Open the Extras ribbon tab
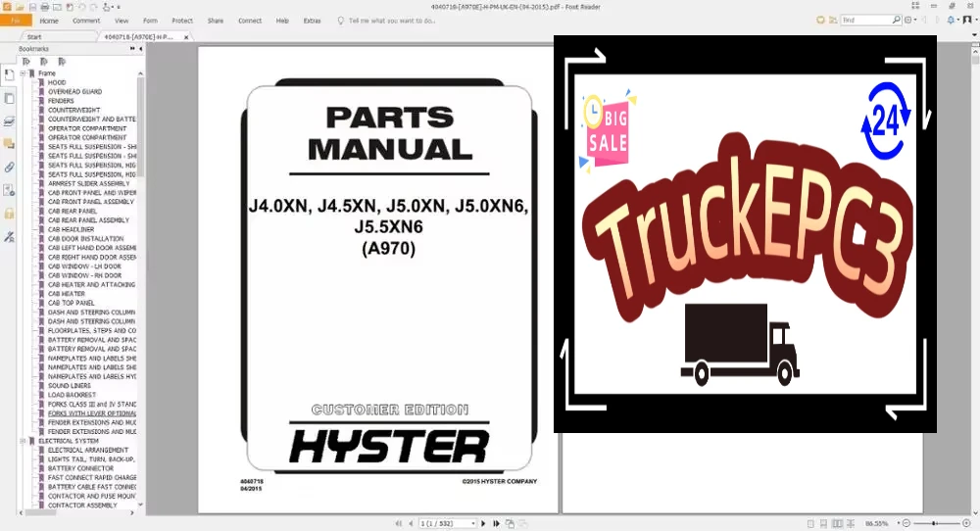The height and width of the screenshot is (531, 980). coord(312,21)
